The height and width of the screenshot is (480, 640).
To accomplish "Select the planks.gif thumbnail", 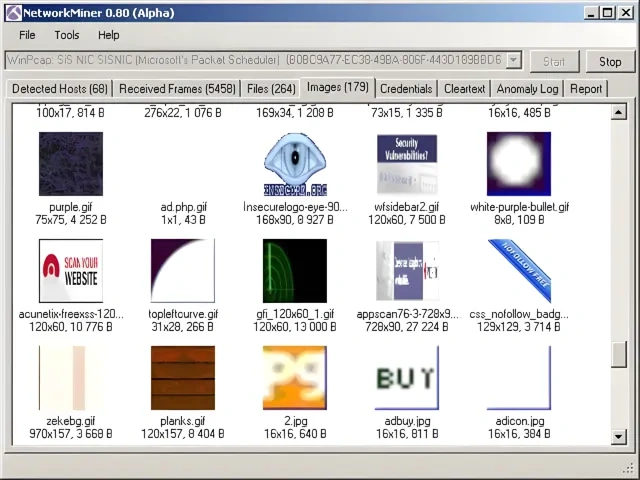I will click(182, 378).
